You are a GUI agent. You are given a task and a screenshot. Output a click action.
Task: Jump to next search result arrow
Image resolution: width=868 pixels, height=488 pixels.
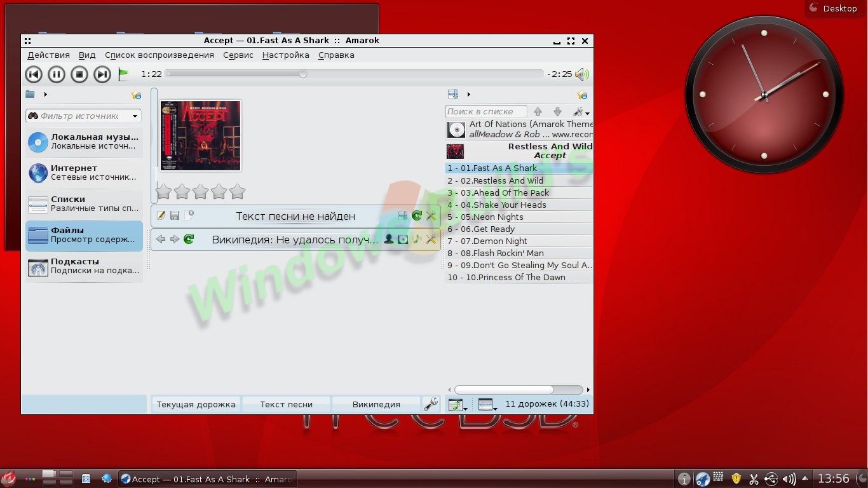(x=557, y=112)
